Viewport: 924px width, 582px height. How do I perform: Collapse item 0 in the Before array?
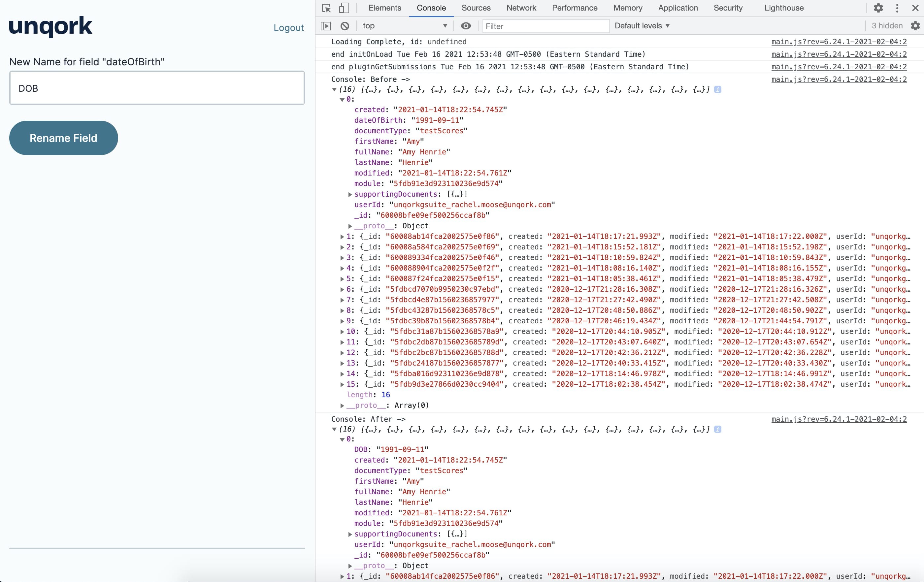click(342, 100)
